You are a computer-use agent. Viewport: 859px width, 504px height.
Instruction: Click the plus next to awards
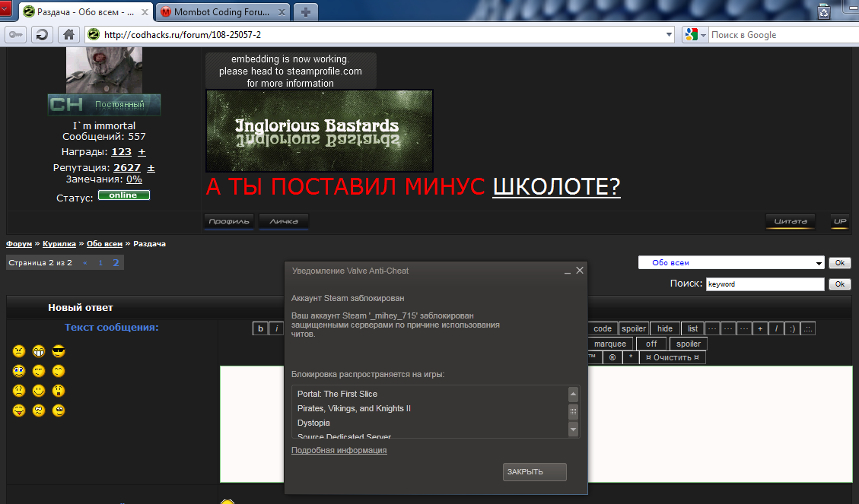coord(142,151)
